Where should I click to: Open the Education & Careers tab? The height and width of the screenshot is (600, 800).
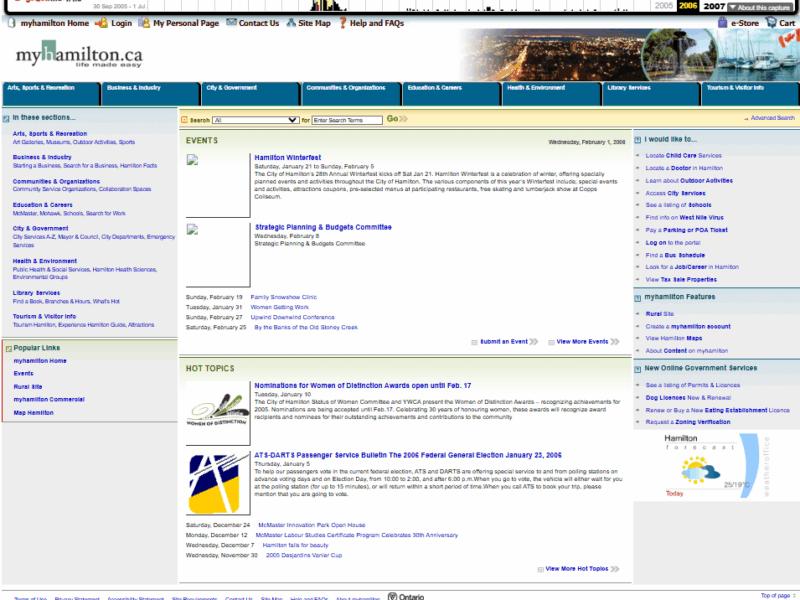[x=451, y=93]
